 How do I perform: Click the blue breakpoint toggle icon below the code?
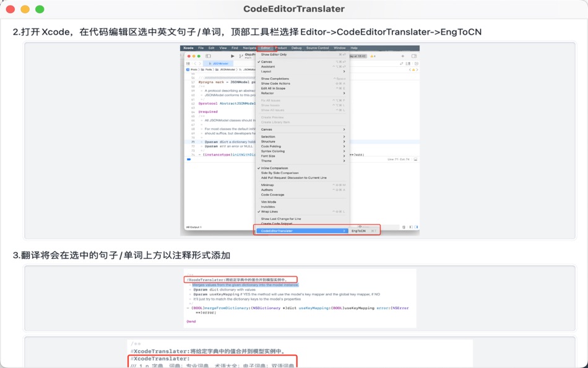pos(189,159)
